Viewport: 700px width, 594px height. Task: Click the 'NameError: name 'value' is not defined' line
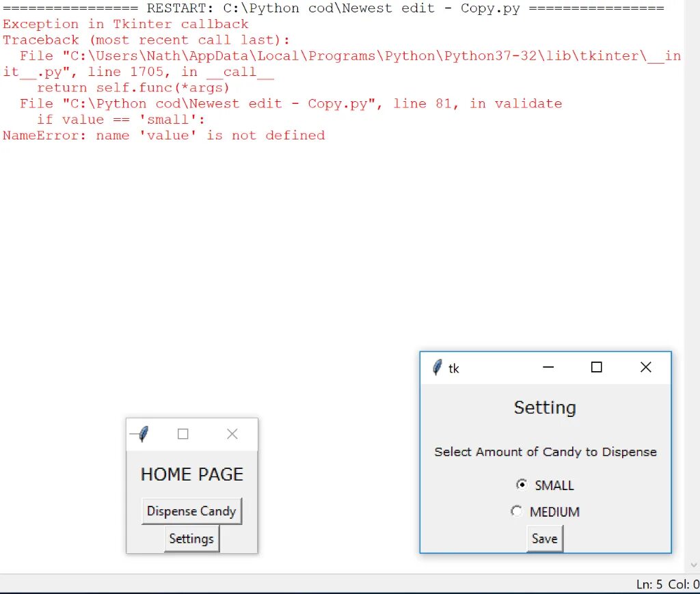164,135
